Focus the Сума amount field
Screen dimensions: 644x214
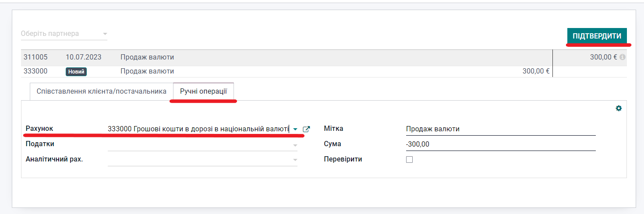point(500,144)
